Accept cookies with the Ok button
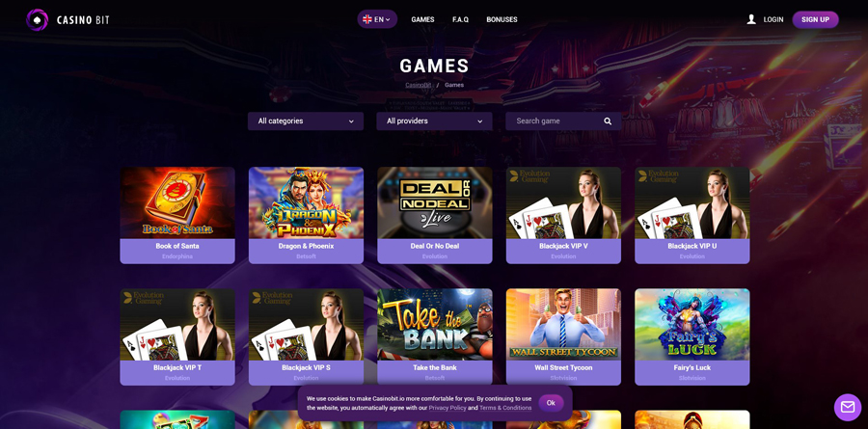868x429 pixels. pyautogui.click(x=551, y=403)
